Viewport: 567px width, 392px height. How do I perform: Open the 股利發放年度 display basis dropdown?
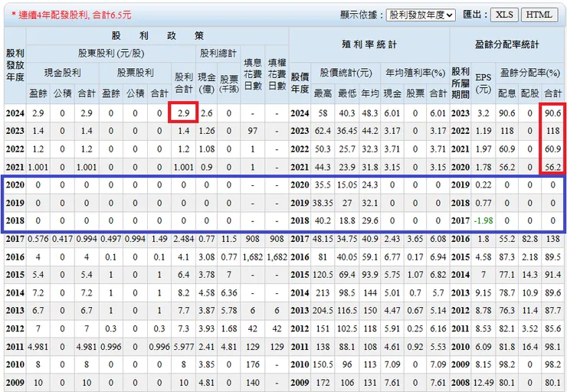421,15
